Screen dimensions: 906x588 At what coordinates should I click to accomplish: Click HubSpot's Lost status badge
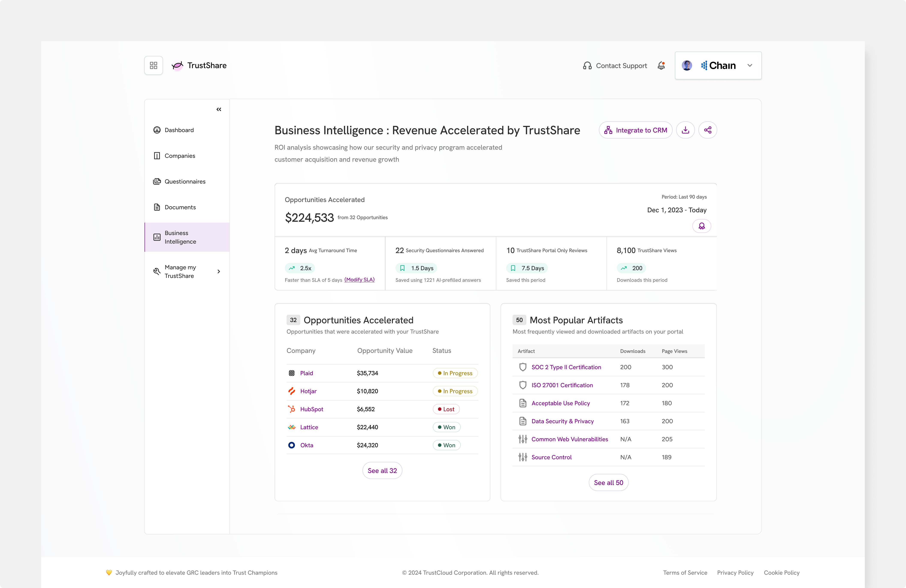[x=446, y=409]
